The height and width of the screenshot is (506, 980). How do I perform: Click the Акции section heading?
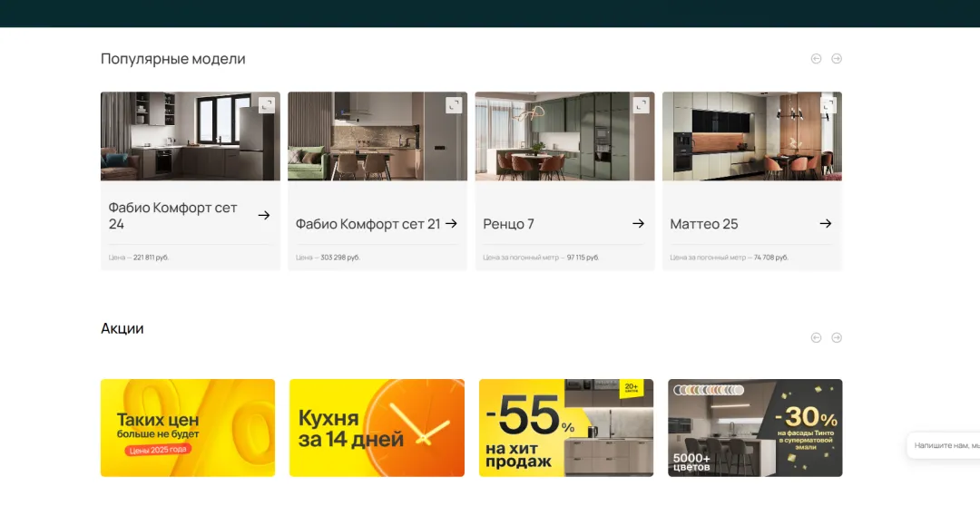(x=122, y=328)
